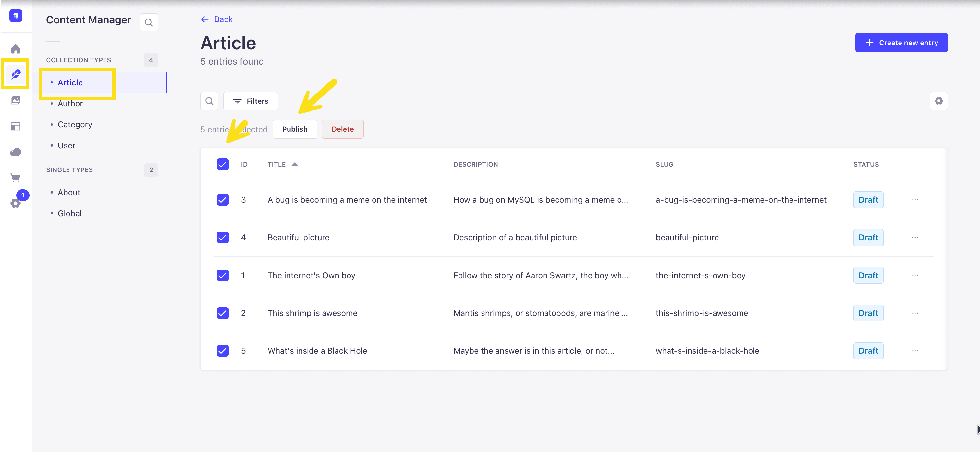Open the Content-Type Builder layout icon
Screen dimensions: 980x452
pyautogui.click(x=16, y=126)
